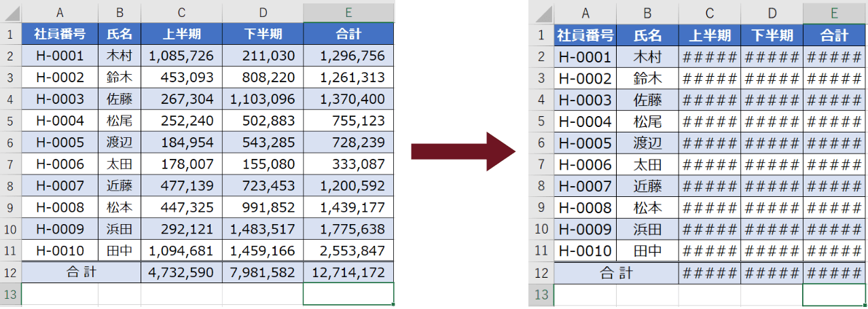The image size is (868, 309).
Task: Click the 上半期 header cell in right table
Action: coord(710,35)
